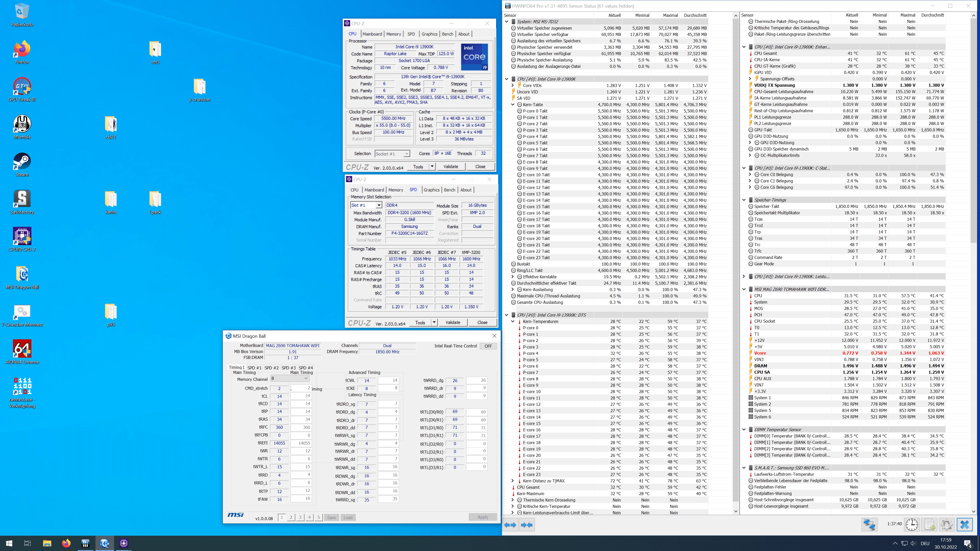The image size is (980, 551).
Task: Open SPD #1 tab in MSI Dragon Ball
Action: pos(254,368)
